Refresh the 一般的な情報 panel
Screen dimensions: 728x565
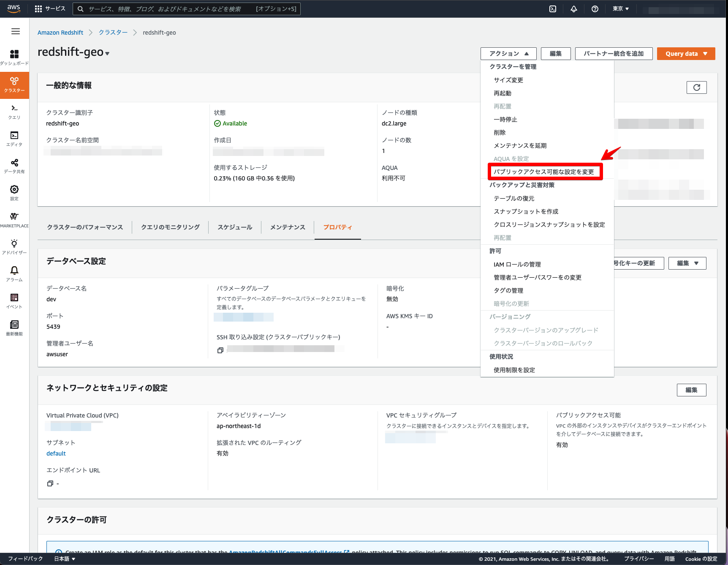coord(696,87)
